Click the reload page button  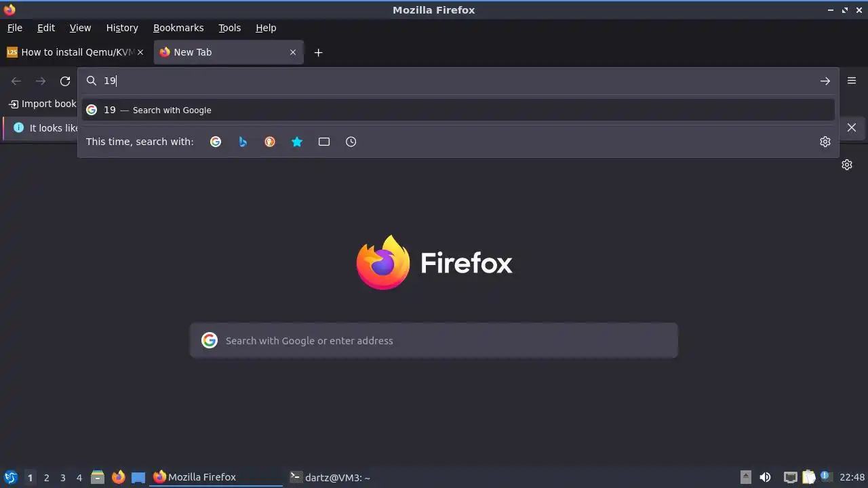pos(65,81)
